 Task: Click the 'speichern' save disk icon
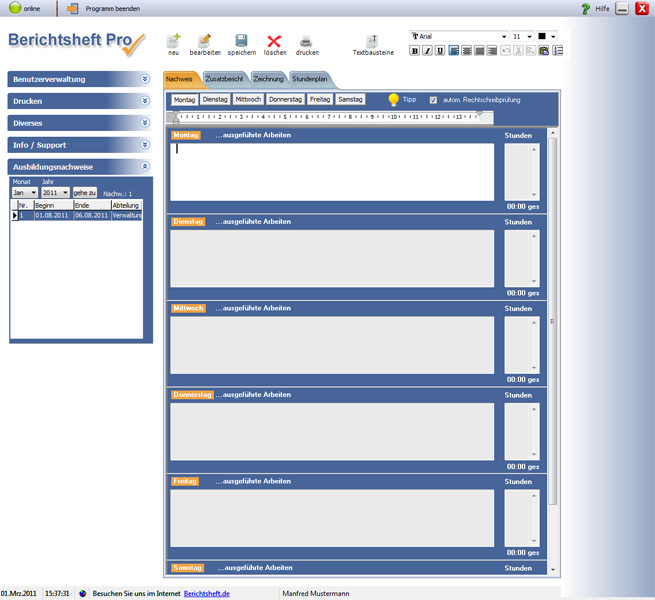point(241,41)
